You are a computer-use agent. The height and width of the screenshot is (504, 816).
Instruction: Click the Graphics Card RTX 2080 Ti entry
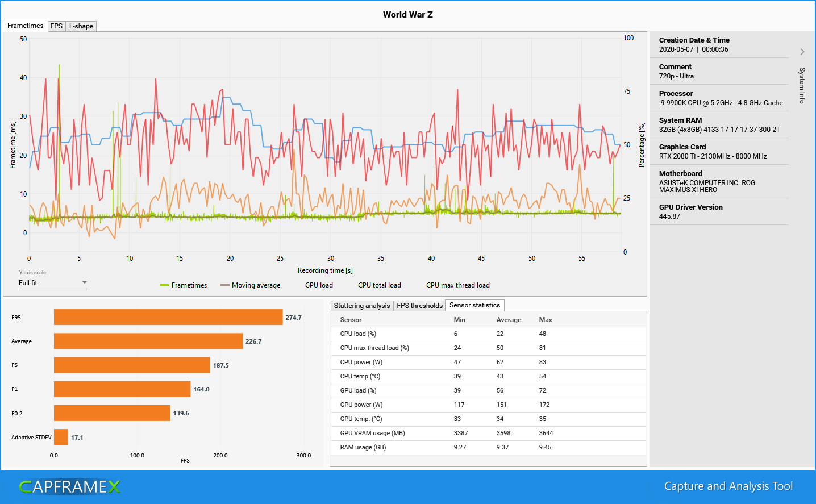pyautogui.click(x=719, y=151)
